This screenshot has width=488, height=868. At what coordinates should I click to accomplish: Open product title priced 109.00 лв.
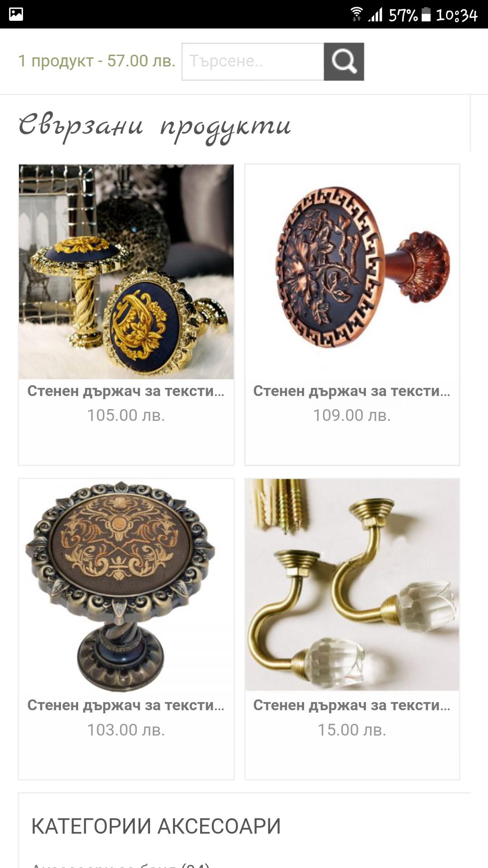pyautogui.click(x=352, y=391)
